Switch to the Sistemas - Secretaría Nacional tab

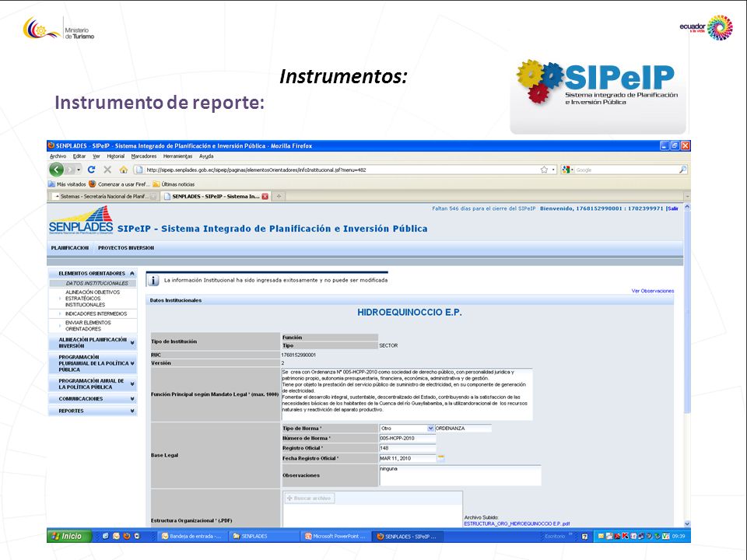pos(103,196)
